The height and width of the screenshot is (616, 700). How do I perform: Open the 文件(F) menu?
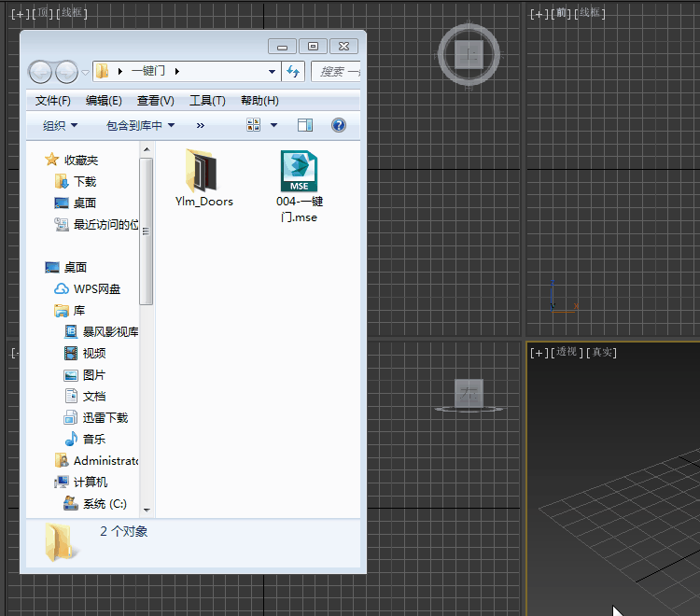pyautogui.click(x=53, y=101)
